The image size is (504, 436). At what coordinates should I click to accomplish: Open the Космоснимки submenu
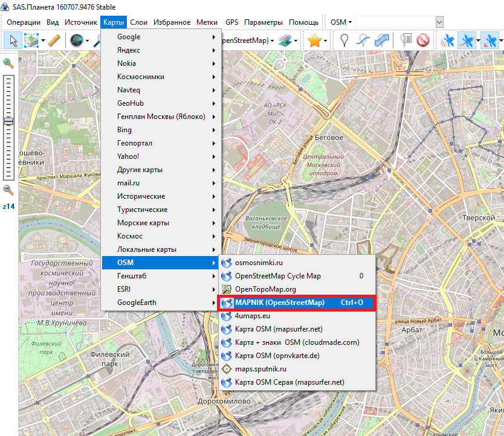point(161,77)
